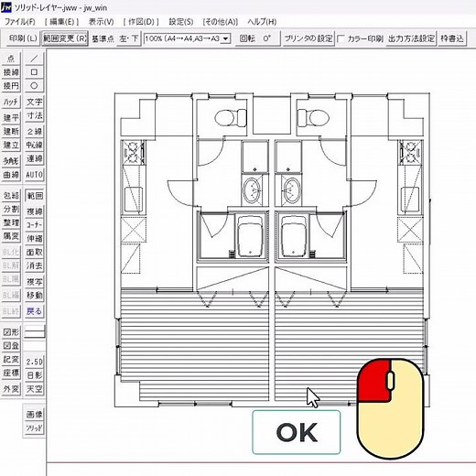Select the ソリッド (solid) tool
The width and height of the screenshot is (476, 476).
pyautogui.click(x=34, y=427)
